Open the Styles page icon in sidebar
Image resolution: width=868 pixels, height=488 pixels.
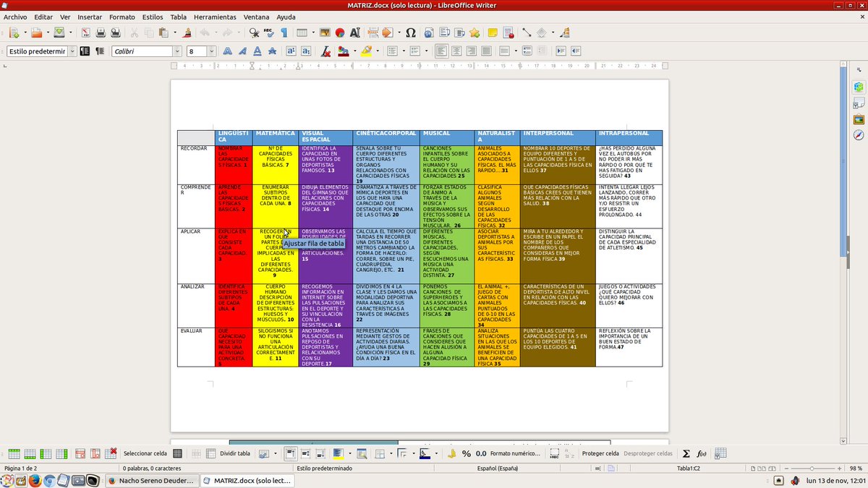tap(859, 103)
